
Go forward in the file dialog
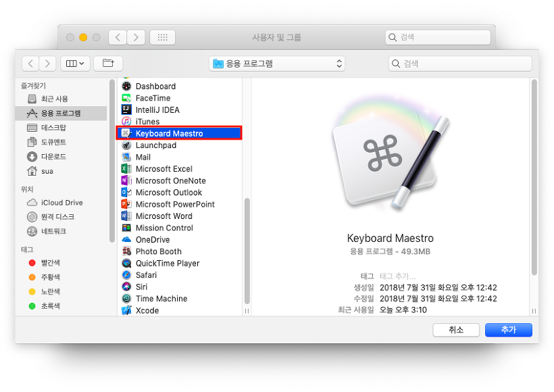[47, 64]
